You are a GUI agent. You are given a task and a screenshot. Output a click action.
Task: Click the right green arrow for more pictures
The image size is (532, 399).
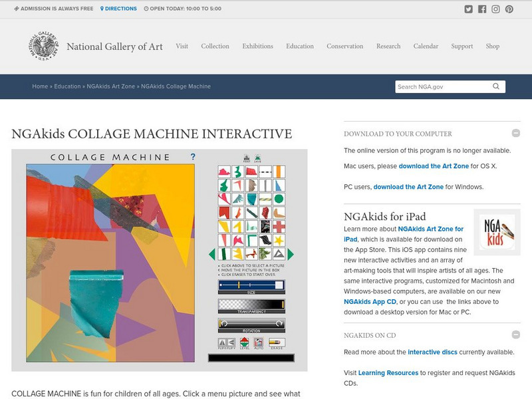(x=290, y=253)
